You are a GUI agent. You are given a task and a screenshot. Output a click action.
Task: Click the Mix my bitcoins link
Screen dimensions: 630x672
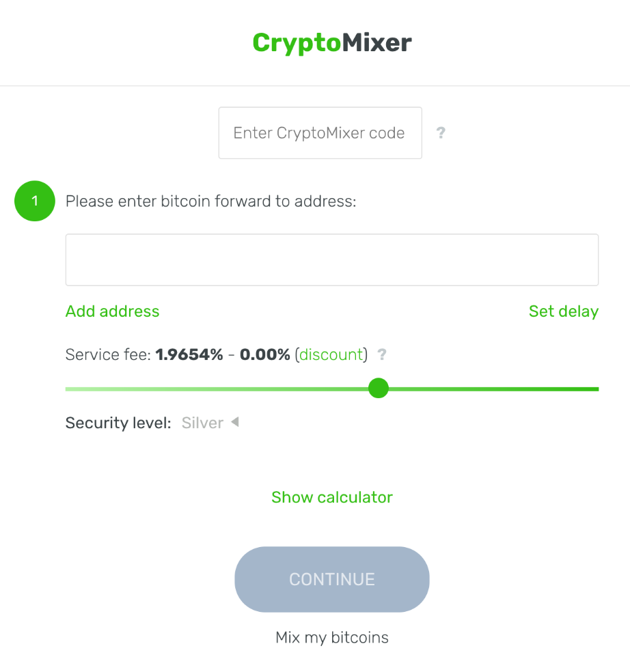pos(331,637)
